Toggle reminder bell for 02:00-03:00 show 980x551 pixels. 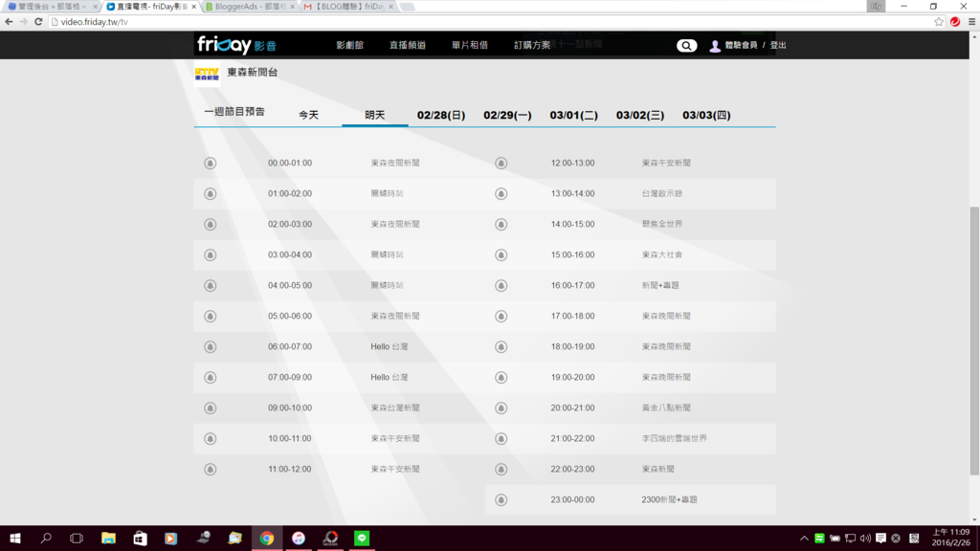[x=210, y=224]
